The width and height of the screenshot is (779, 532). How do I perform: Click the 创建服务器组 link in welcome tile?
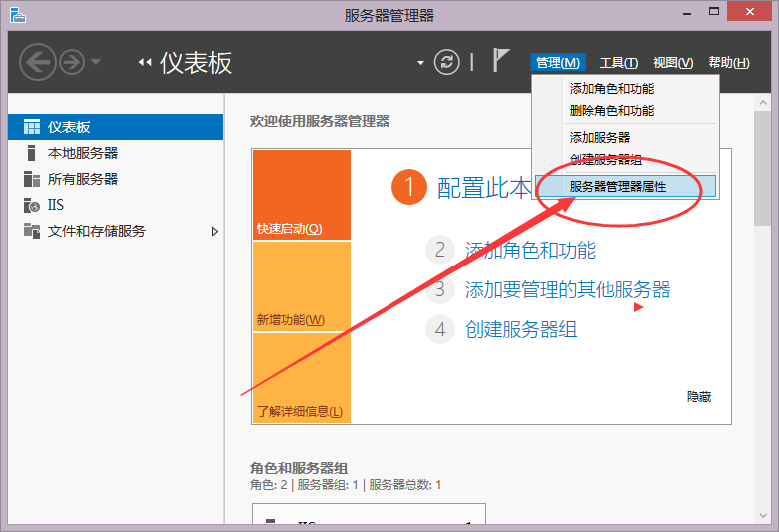(521, 330)
